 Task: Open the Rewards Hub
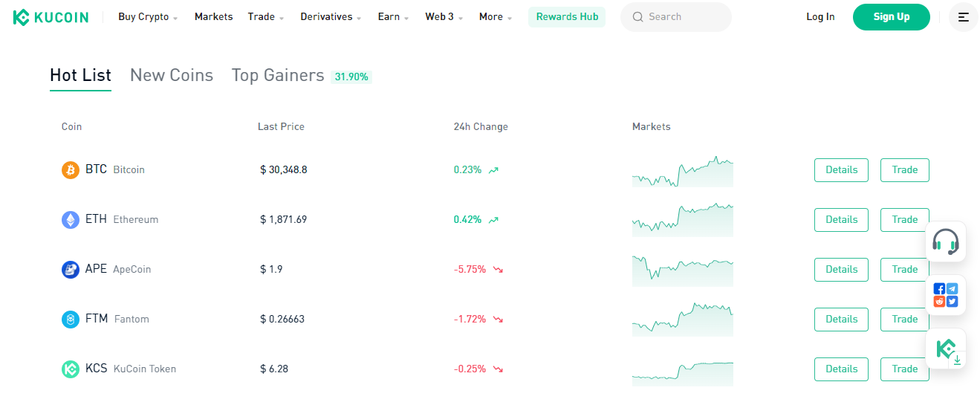(x=567, y=17)
